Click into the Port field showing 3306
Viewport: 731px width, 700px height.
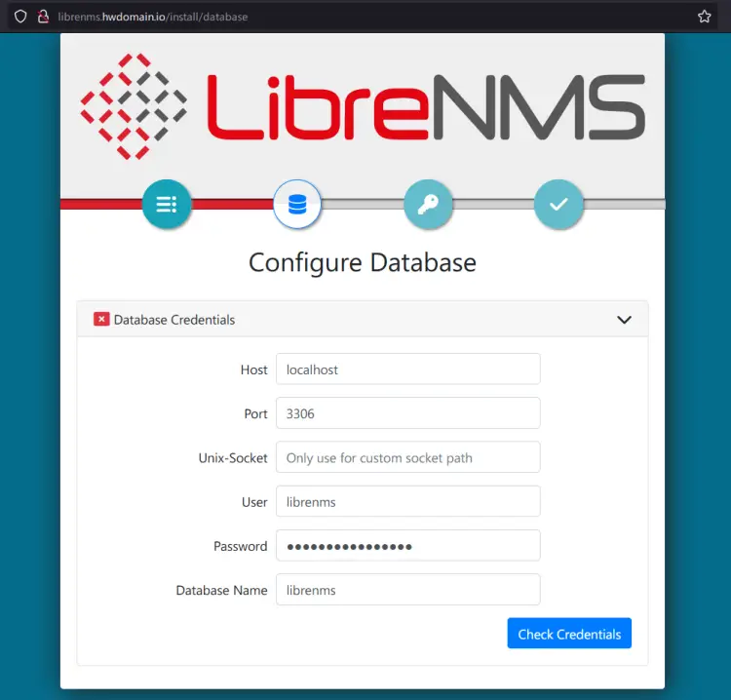click(x=407, y=413)
